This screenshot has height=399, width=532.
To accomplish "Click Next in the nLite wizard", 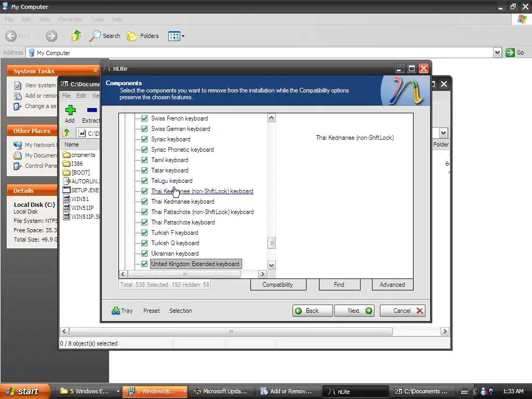I will click(x=354, y=311).
